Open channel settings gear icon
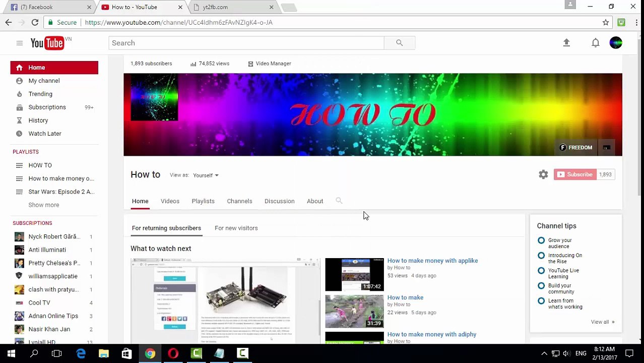This screenshot has width=644, height=363. 543,174
